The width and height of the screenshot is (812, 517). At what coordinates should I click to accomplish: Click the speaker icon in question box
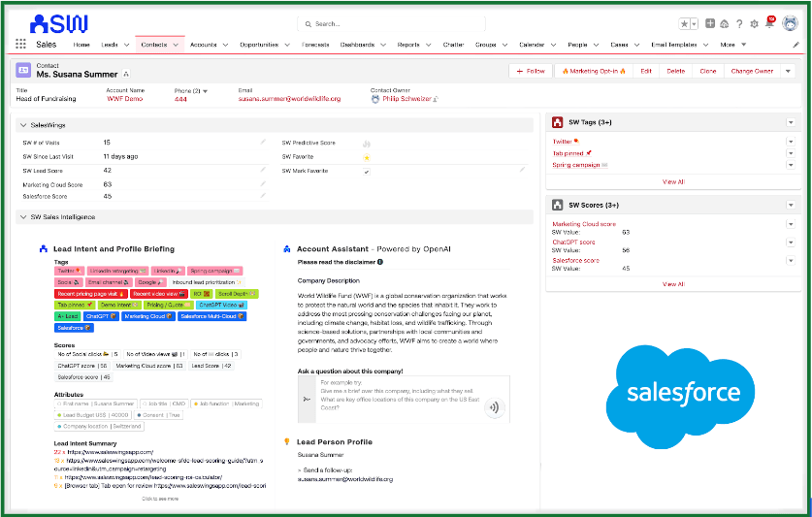494,407
